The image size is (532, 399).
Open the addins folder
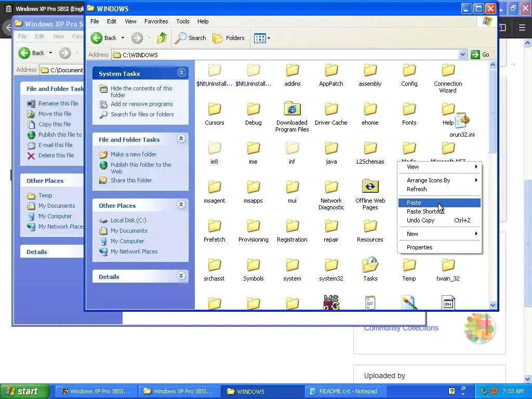pos(292,76)
